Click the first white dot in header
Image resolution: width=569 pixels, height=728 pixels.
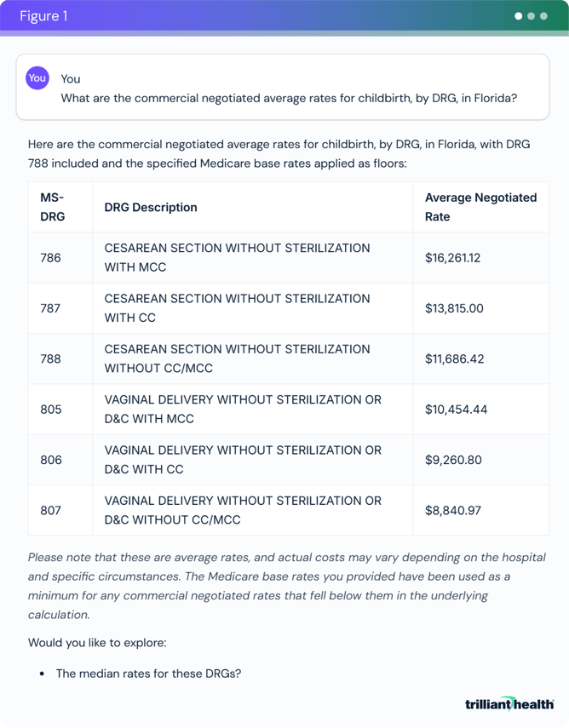point(519,16)
